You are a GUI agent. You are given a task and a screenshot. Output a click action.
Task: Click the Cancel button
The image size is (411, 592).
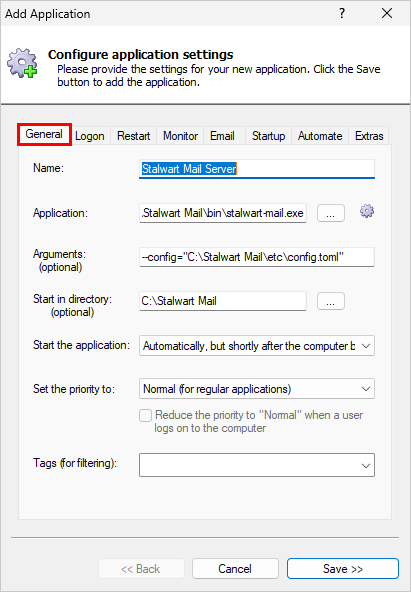tap(235, 569)
